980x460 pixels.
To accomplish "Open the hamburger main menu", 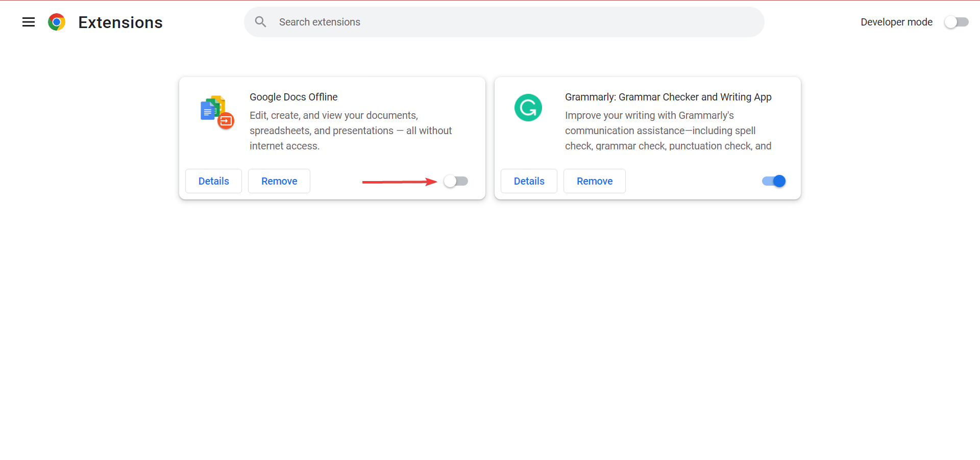I will coord(29,22).
